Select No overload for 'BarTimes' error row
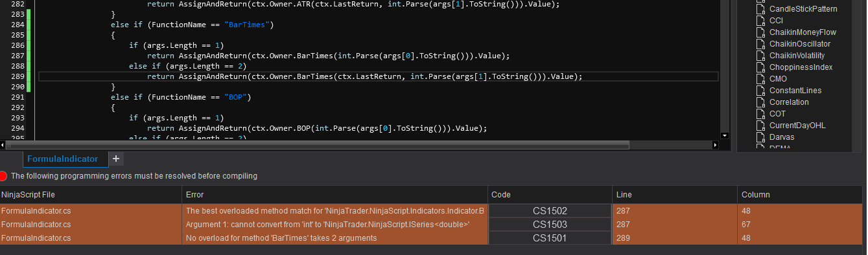The height and width of the screenshot is (255, 868). 432,238
